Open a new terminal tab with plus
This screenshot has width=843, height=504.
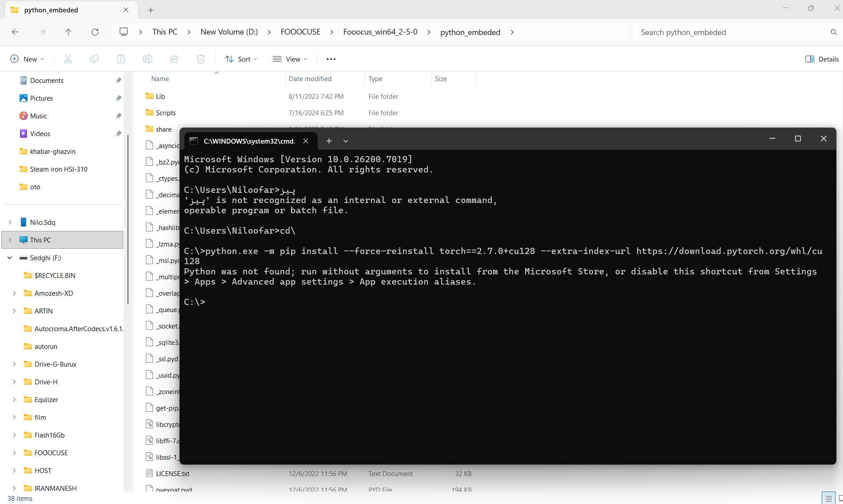click(329, 141)
